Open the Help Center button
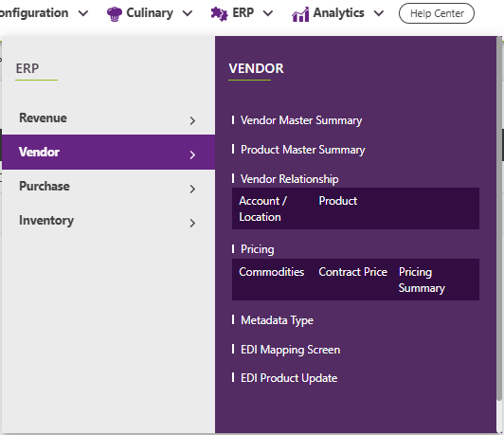This screenshot has height=435, width=504. 437,13
